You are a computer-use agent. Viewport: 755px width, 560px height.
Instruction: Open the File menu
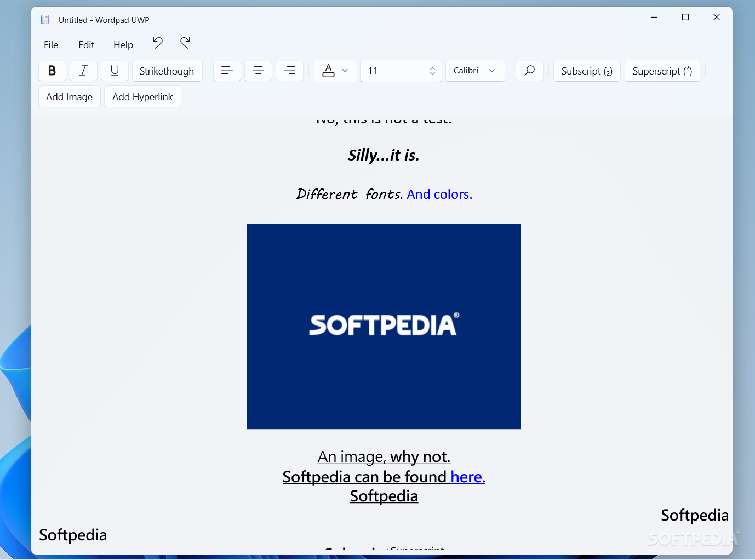pyautogui.click(x=51, y=45)
